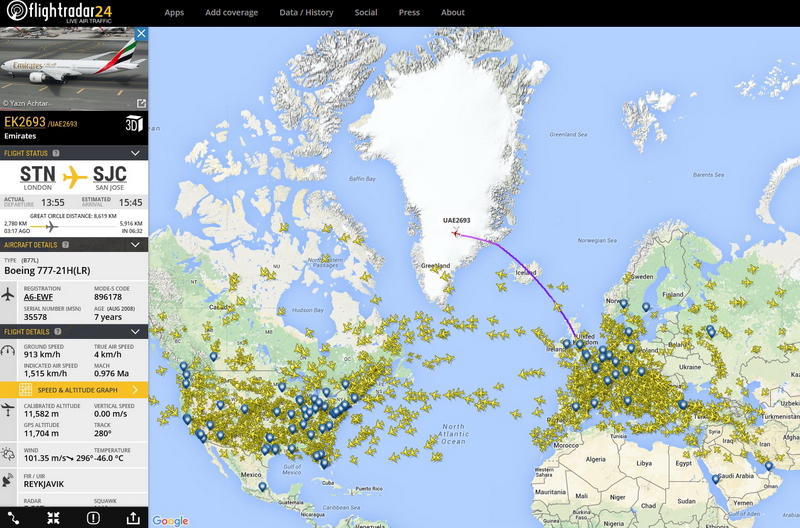Click the graph grid icon
The image size is (800, 528).
click(x=26, y=390)
